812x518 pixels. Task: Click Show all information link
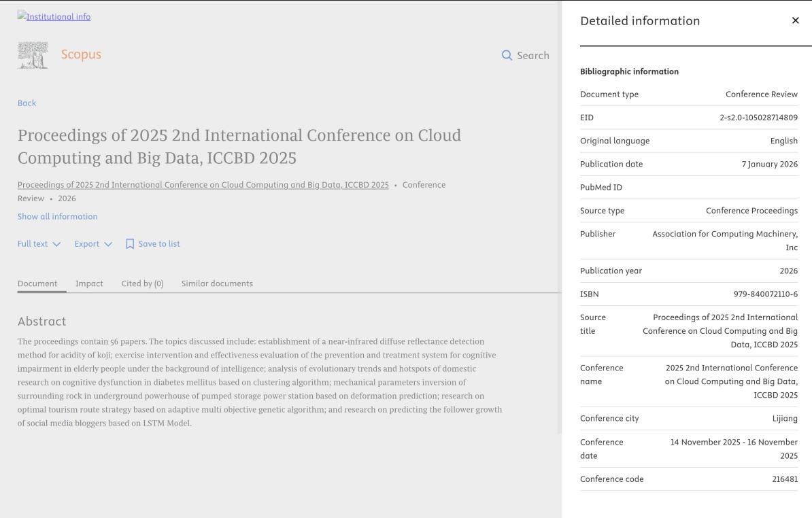[x=57, y=217]
